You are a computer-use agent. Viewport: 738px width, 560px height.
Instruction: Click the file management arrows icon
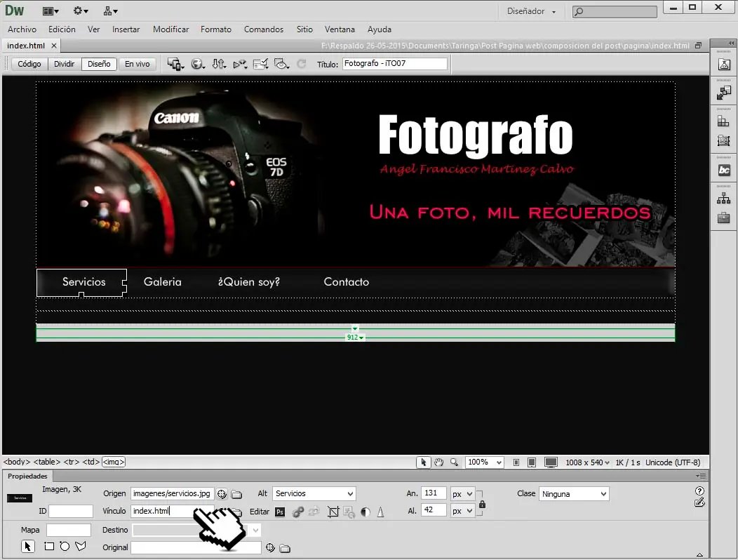(x=219, y=64)
